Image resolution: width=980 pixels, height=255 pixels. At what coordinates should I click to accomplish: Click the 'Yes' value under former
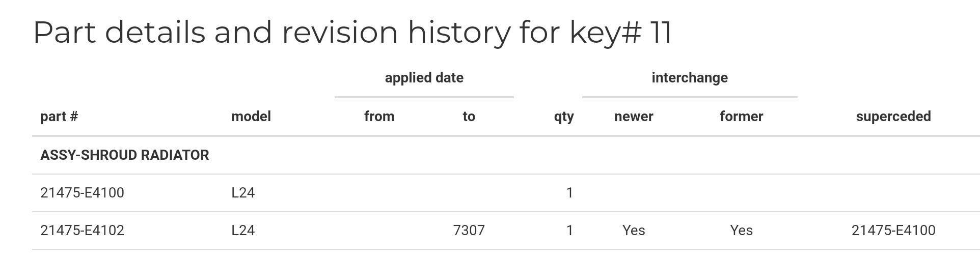tap(741, 231)
